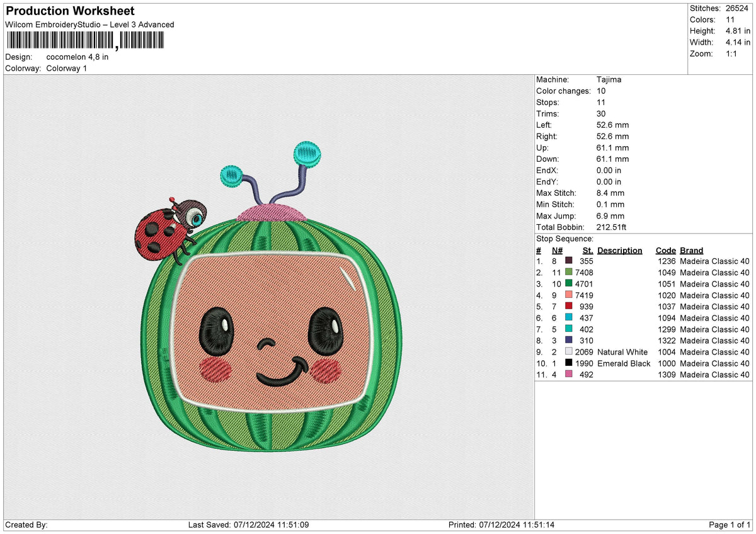Click the Min Stitch value 0.1 mm
This screenshot has width=756, height=534.
tap(610, 204)
